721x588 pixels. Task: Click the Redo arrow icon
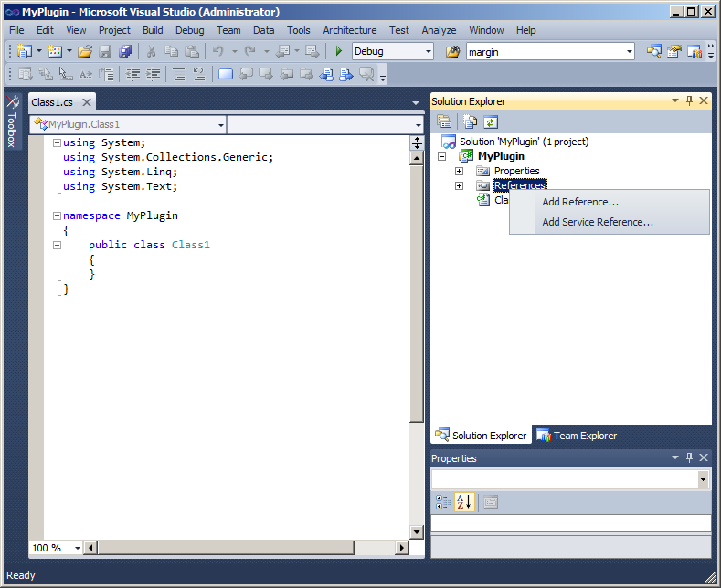point(250,51)
